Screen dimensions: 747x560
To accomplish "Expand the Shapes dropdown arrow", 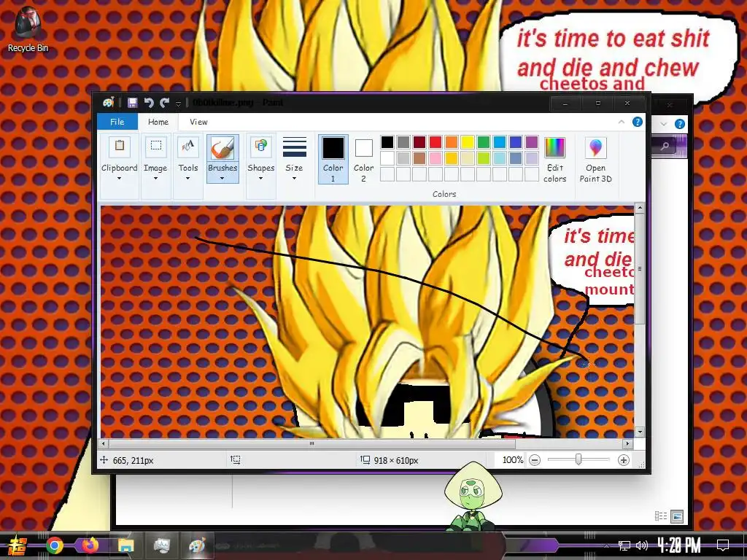I will [260, 179].
